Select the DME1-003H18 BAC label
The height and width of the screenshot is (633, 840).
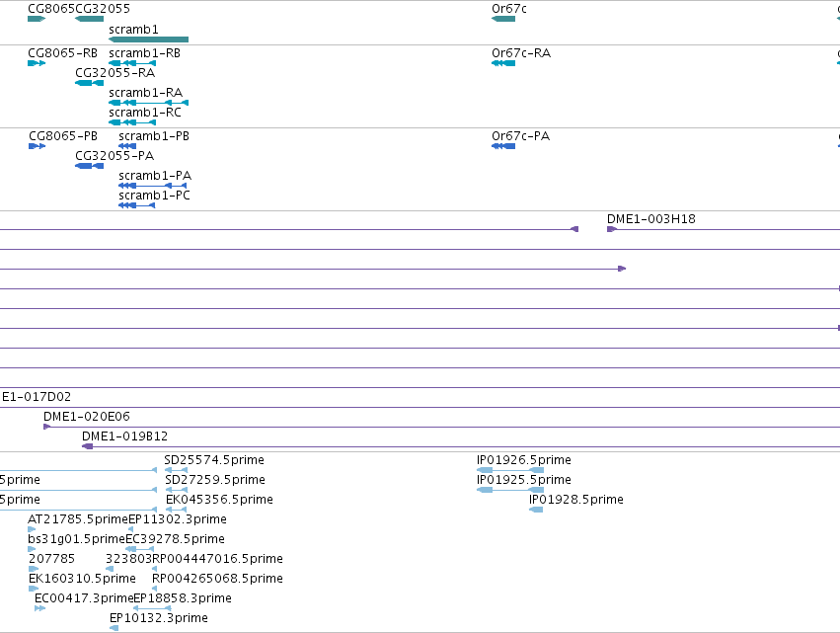point(650,219)
